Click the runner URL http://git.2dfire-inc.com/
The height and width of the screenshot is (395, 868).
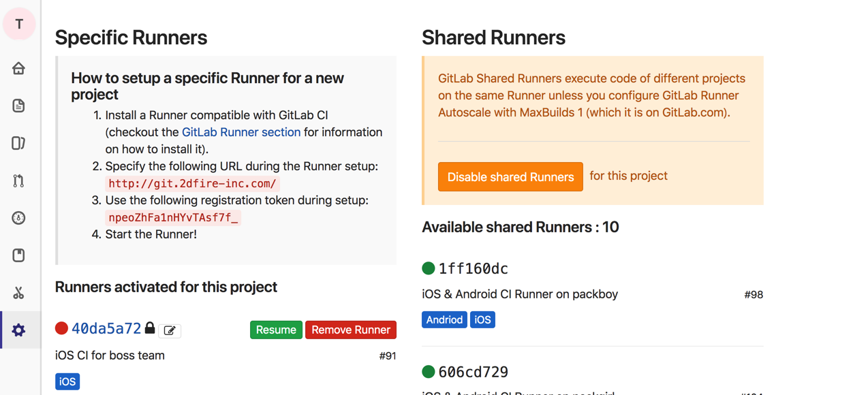(193, 184)
